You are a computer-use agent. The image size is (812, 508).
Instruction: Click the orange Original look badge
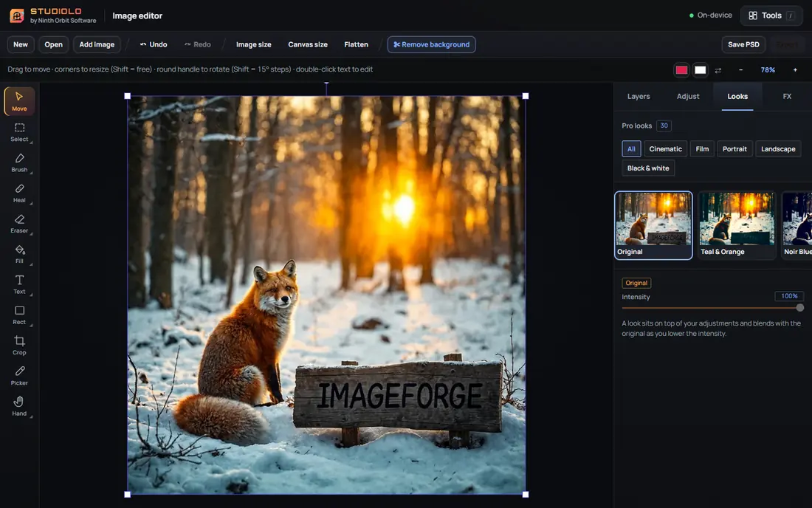pos(636,284)
